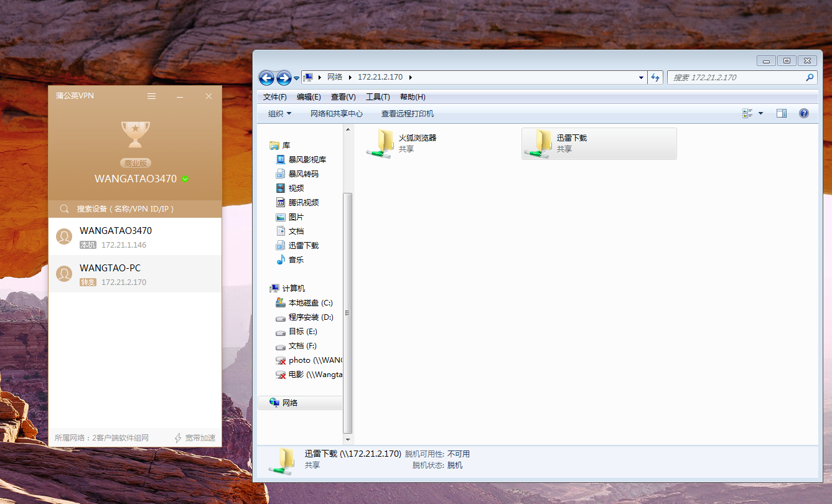Minimize the 蒲公英VPN window
This screenshot has height=504, width=832.
[180, 96]
